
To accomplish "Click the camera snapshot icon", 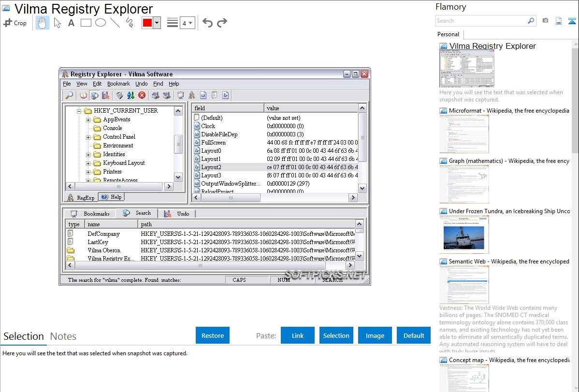I will coord(545,21).
